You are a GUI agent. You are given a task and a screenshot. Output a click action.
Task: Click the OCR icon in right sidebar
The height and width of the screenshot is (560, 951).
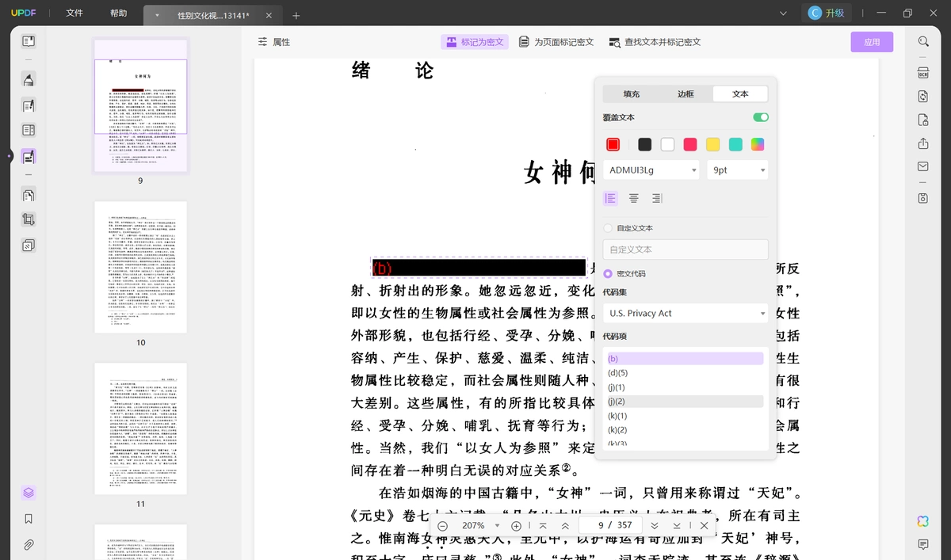pyautogui.click(x=923, y=73)
